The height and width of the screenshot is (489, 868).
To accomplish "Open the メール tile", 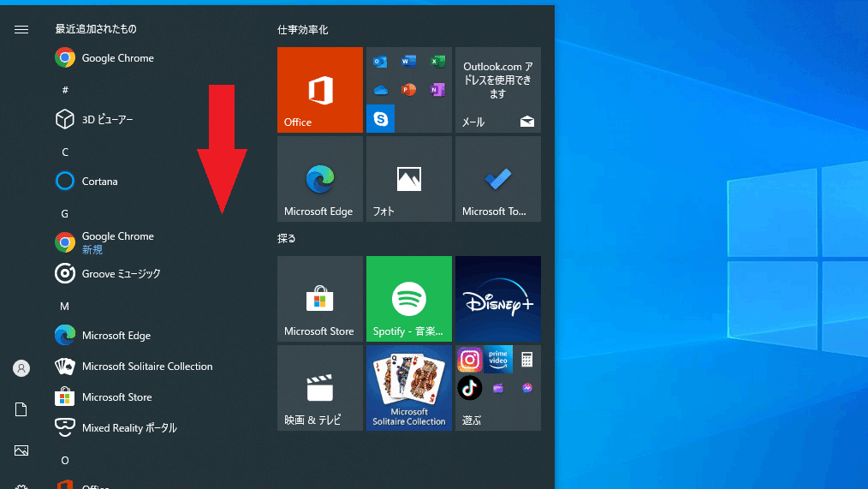I will click(497, 90).
